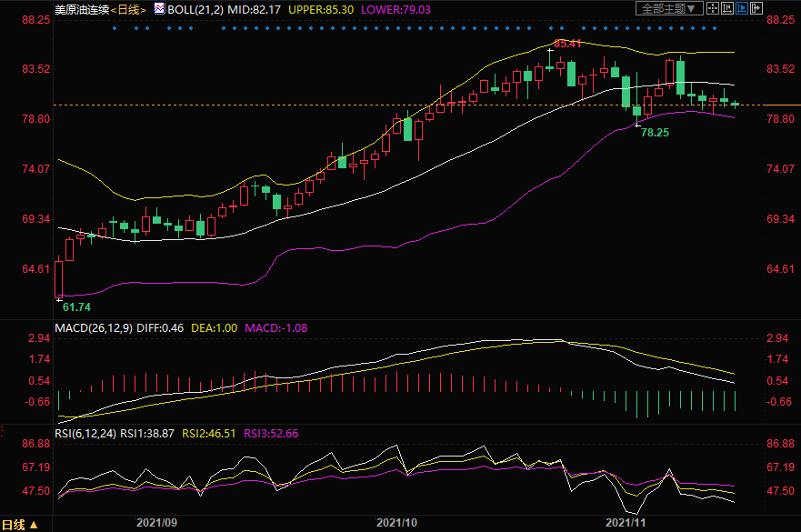Click the 2021/09 date on time axis
The height and width of the screenshot is (532, 801).
(x=156, y=523)
